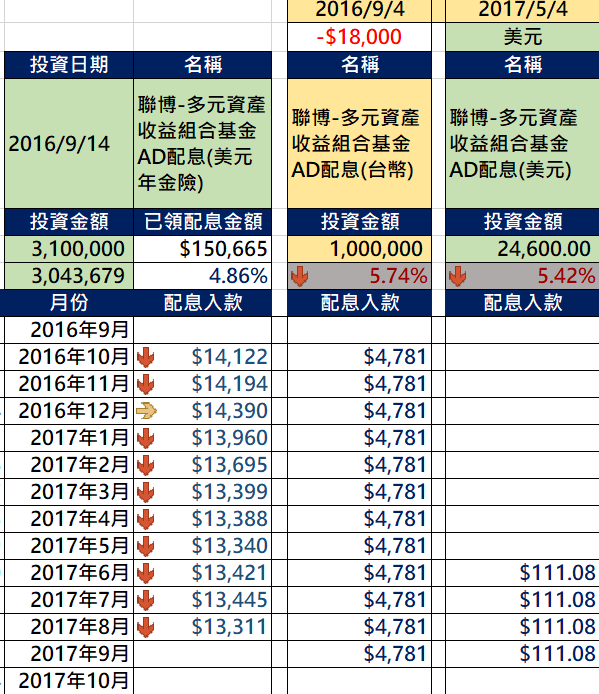Select the $4,781 cell in 2016年10月 row
The width and height of the screenshot is (599, 694).
click(x=359, y=357)
